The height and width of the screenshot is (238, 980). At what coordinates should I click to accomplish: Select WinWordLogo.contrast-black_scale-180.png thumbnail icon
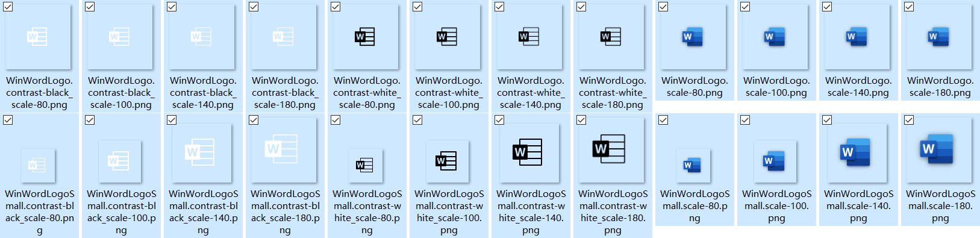pyautogui.click(x=283, y=37)
